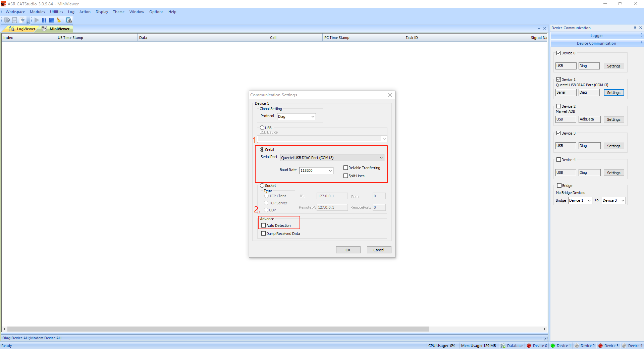Click the save floppy disk toolbar icon
Screen dimensions: 644x349
click(14, 20)
